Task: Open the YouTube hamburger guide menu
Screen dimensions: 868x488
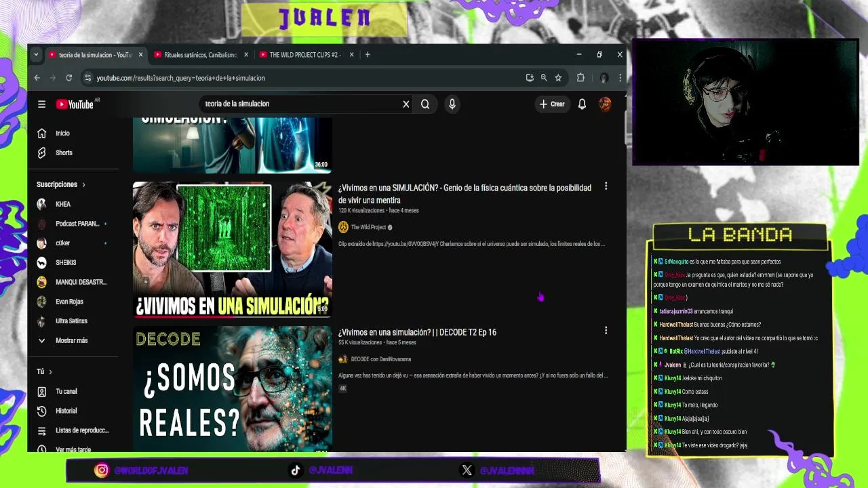Action: click(x=41, y=104)
